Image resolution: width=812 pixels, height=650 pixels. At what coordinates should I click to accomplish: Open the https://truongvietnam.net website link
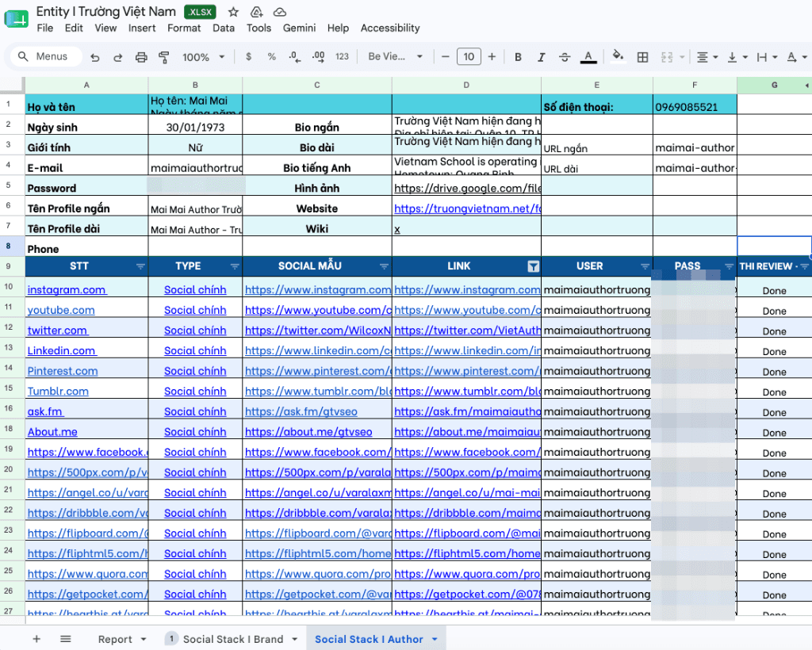pyautogui.click(x=467, y=208)
